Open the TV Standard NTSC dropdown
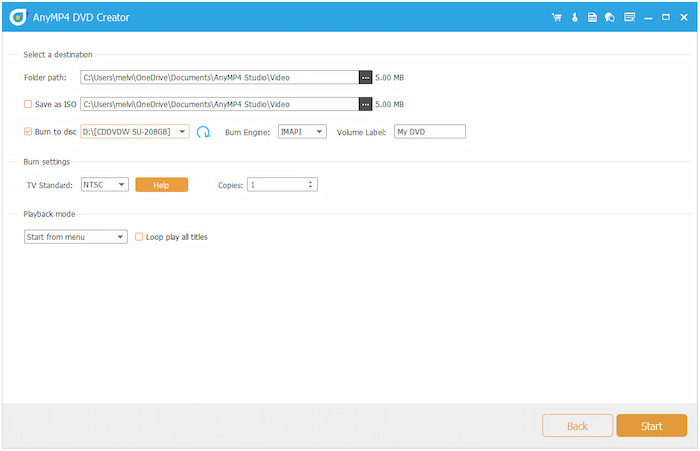This screenshot has width=700, height=451. click(x=121, y=185)
